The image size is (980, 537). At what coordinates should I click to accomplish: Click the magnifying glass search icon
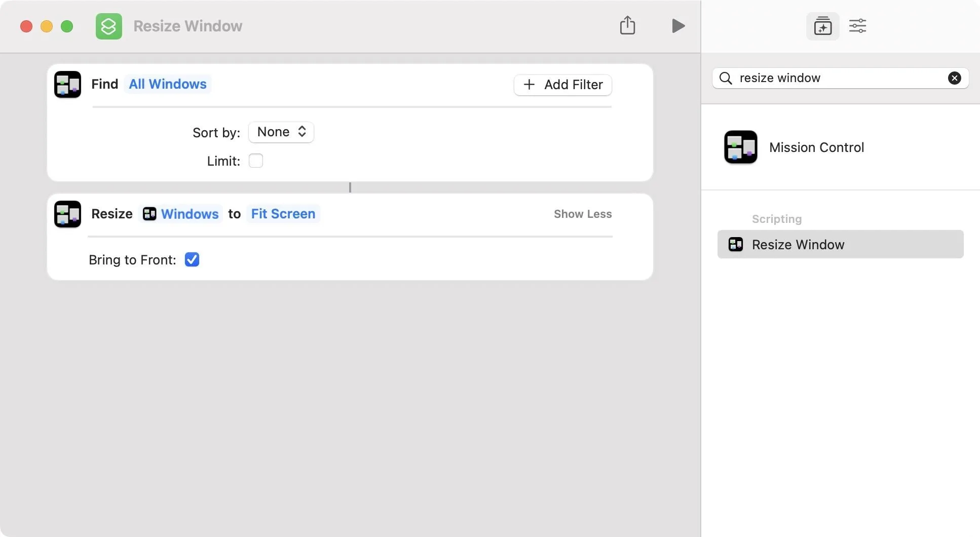pyautogui.click(x=726, y=78)
